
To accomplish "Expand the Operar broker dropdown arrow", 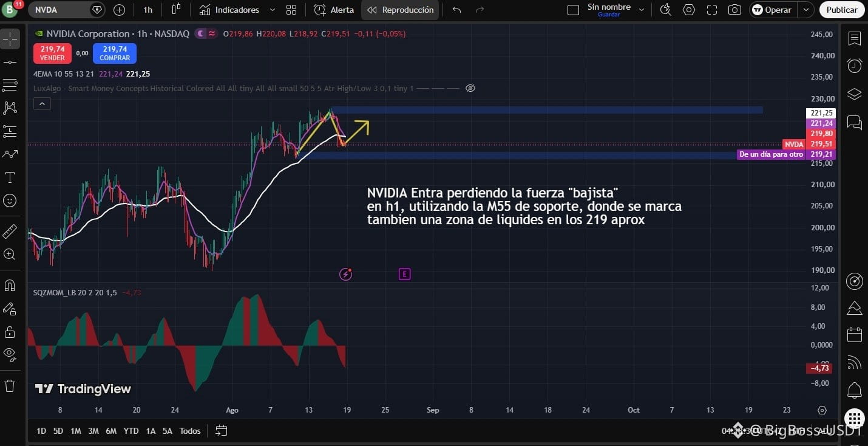I will pos(806,10).
